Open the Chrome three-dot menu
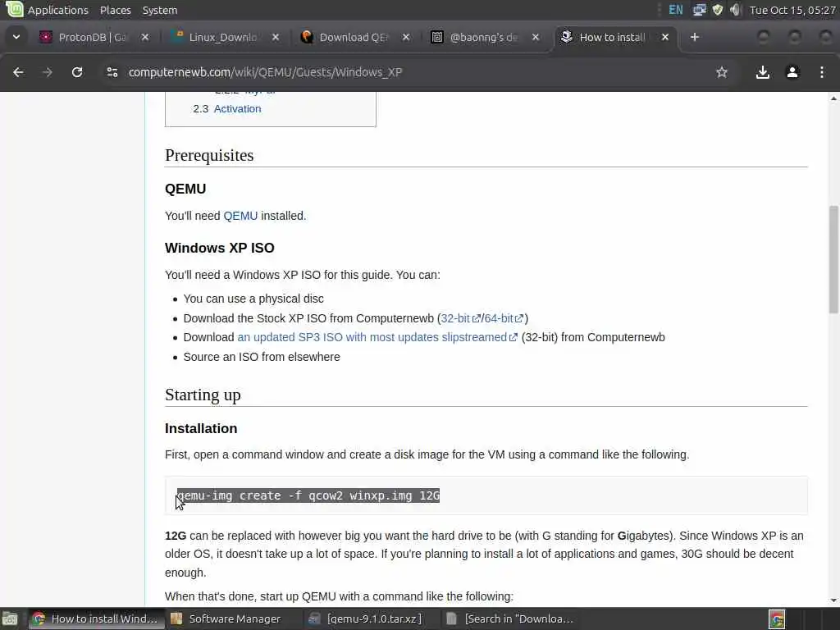Screen dimensions: 840x630 tap(822, 72)
